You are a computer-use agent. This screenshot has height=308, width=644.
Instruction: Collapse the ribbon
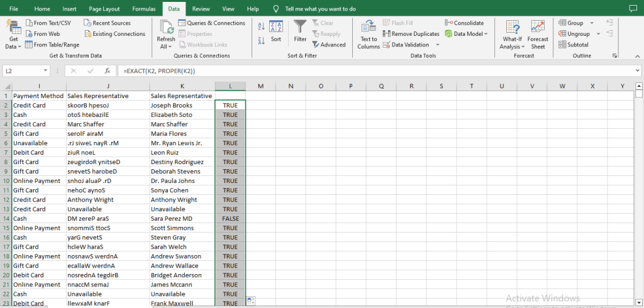point(637,56)
